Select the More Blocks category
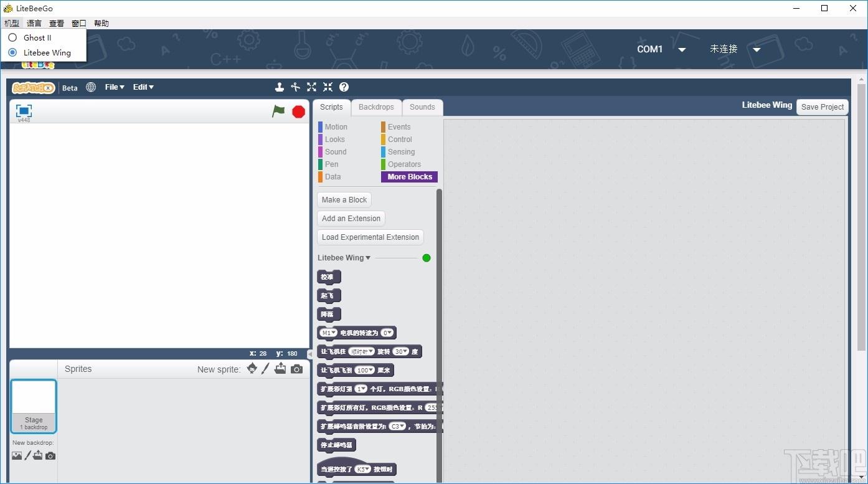This screenshot has height=484, width=868. (409, 177)
